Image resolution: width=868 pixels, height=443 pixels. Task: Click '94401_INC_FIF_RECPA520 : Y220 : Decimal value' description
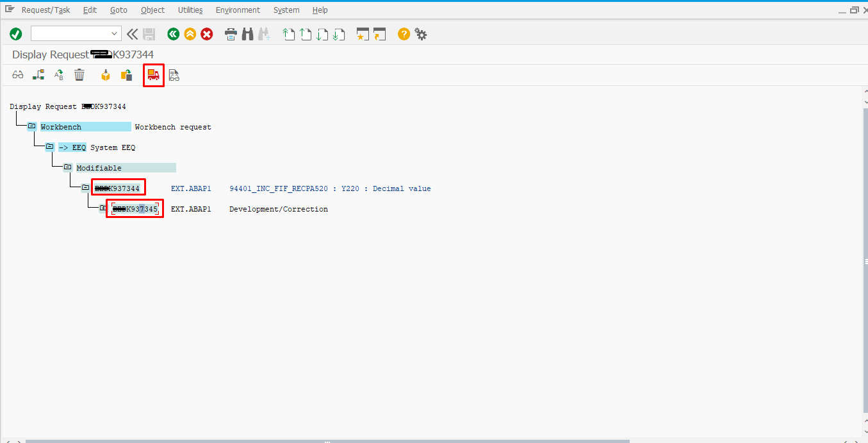coord(330,188)
